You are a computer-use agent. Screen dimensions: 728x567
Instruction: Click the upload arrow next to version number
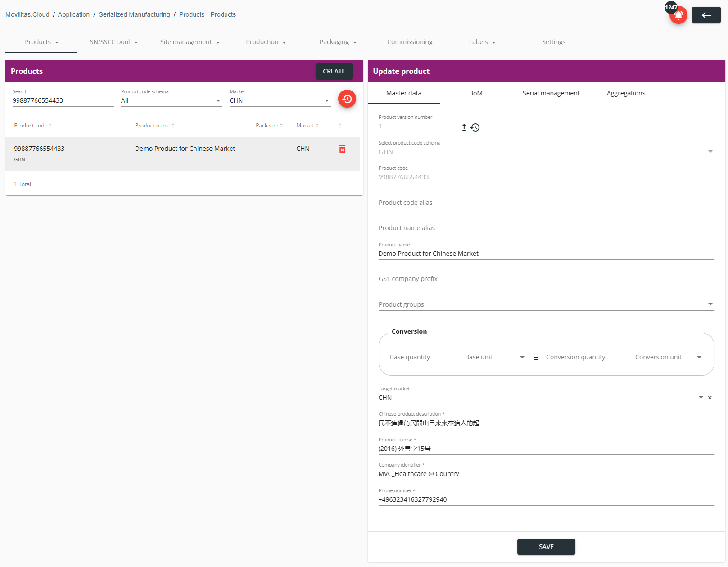point(464,127)
